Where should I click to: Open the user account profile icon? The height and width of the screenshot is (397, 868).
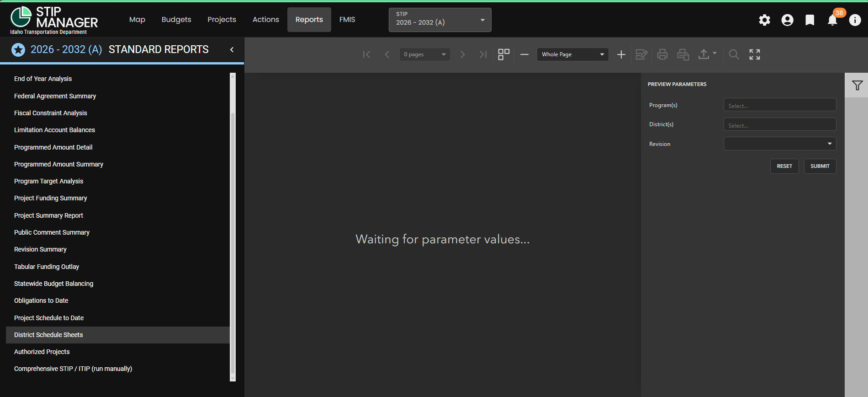click(787, 20)
